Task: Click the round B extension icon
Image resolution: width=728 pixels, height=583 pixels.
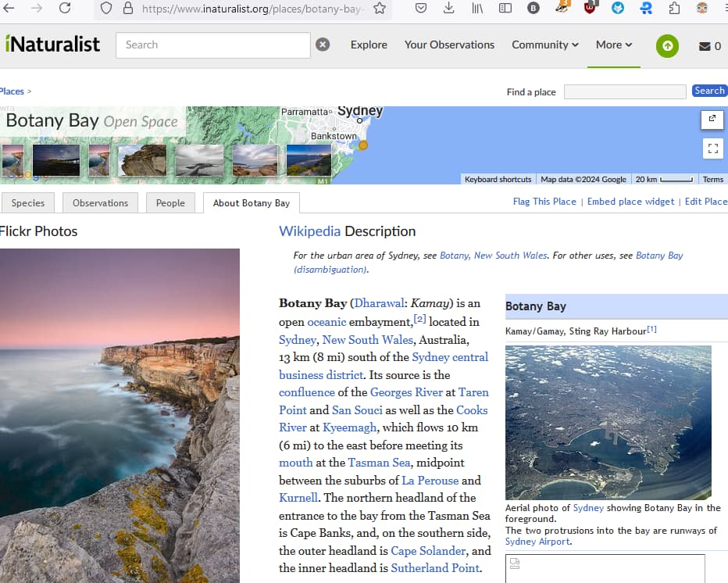Action: click(534, 9)
